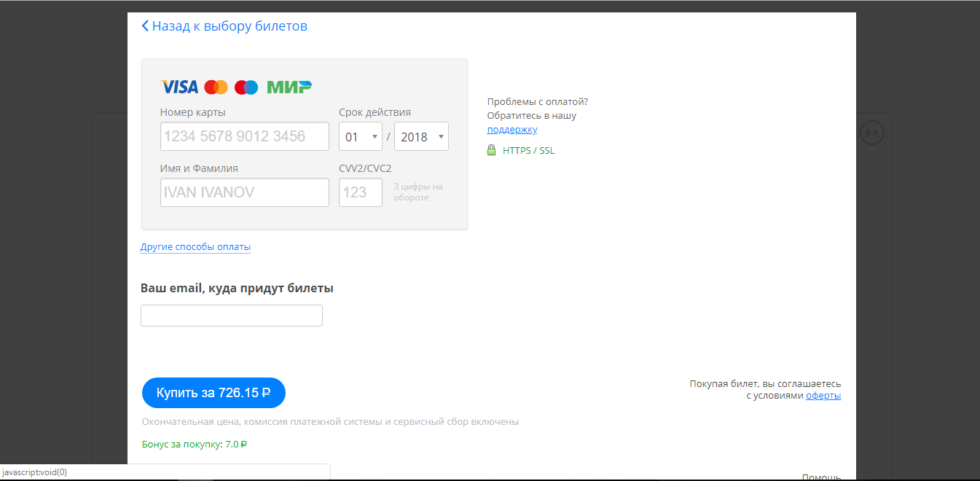980x481 pixels.
Task: Expand the expiry year dropdown showing 2018
Action: (x=421, y=136)
